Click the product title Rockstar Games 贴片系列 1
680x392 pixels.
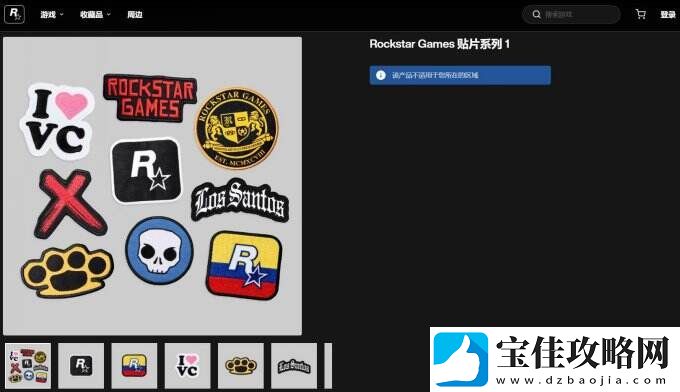(440, 44)
